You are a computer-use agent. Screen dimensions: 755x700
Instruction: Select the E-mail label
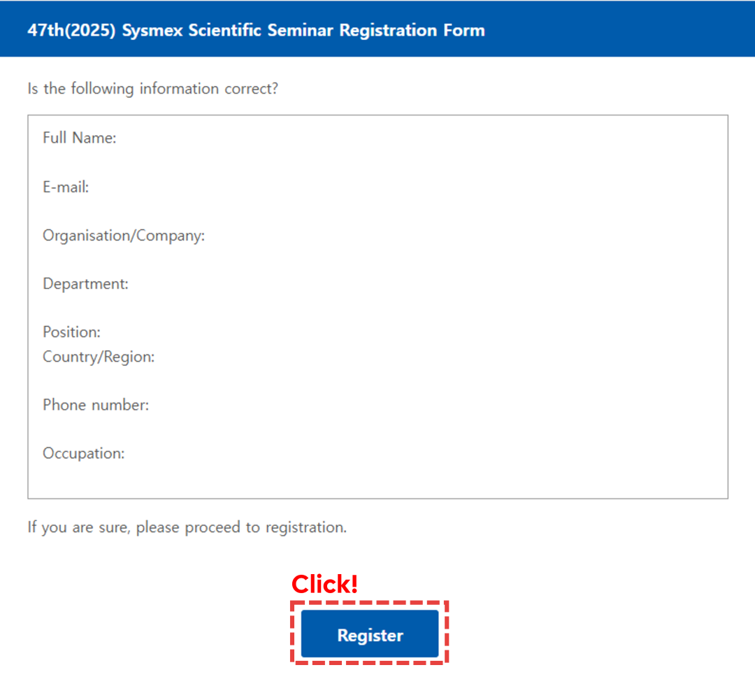66,187
